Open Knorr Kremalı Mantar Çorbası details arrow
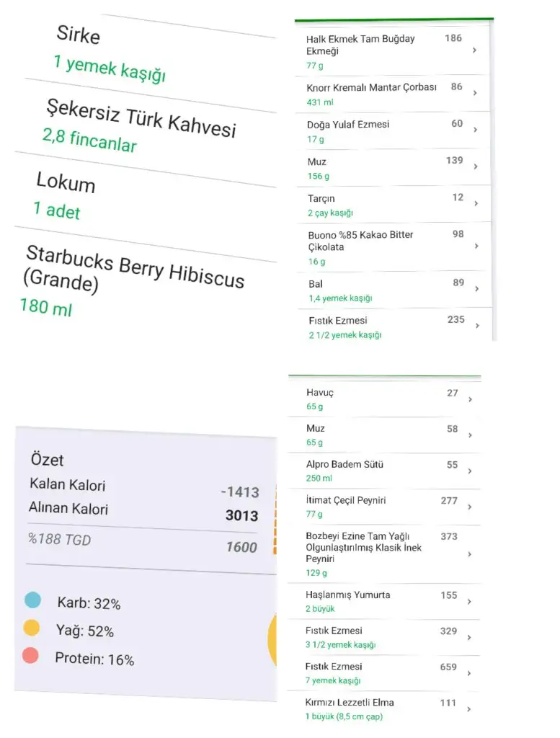The height and width of the screenshot is (738, 560). [x=474, y=93]
